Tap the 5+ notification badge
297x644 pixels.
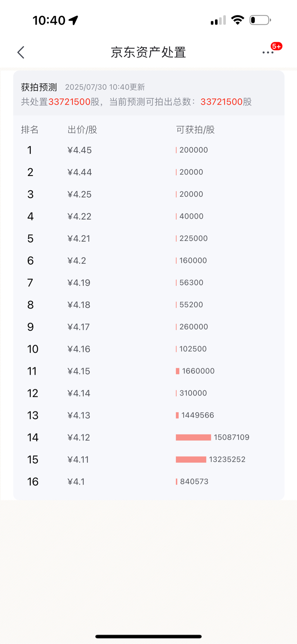point(277,46)
